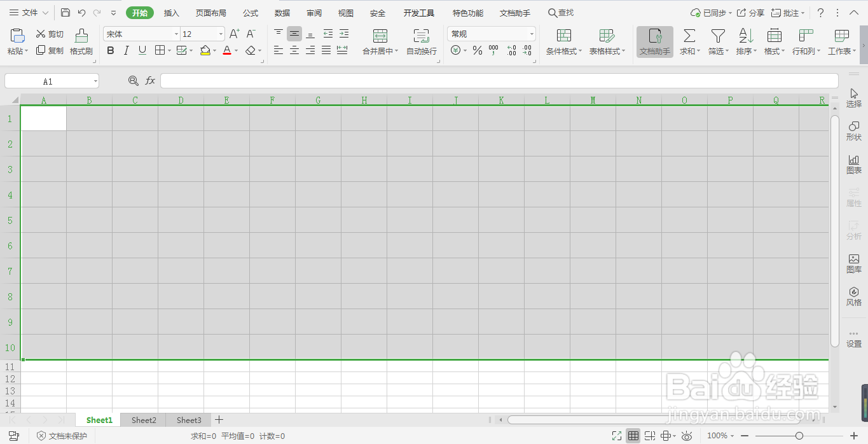Image resolution: width=868 pixels, height=444 pixels.
Task: Toggle justify alignment
Action: [x=326, y=50]
